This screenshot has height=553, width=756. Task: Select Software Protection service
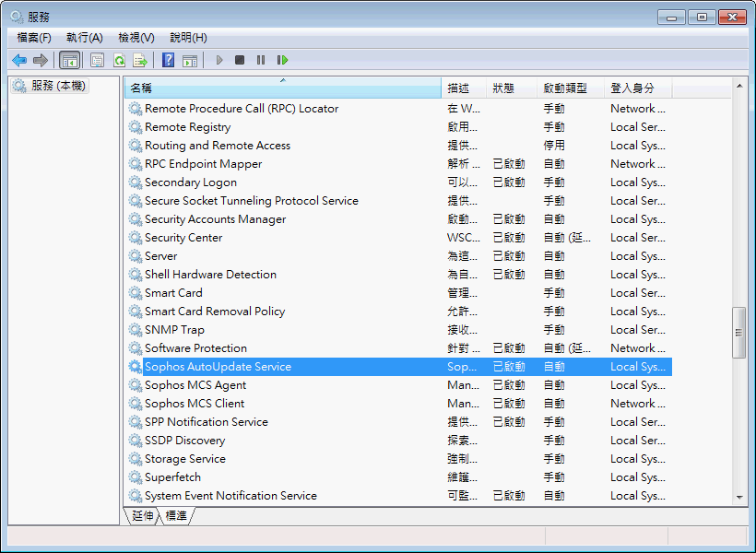coord(398,348)
